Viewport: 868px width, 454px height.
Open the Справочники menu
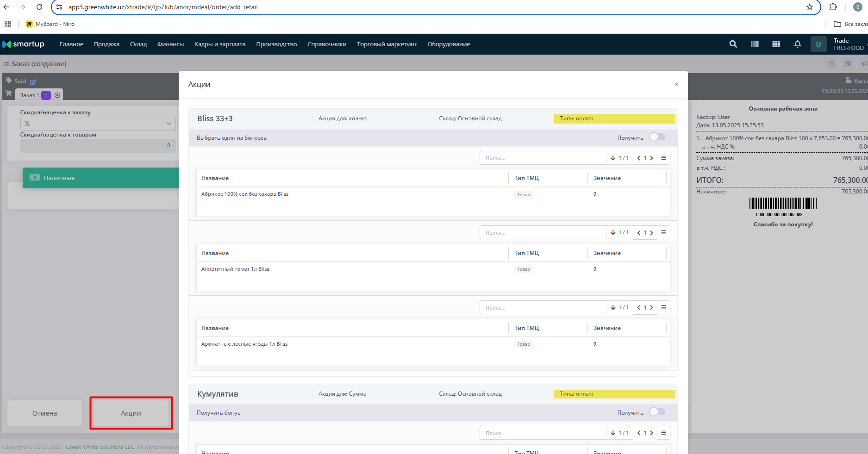(x=327, y=44)
